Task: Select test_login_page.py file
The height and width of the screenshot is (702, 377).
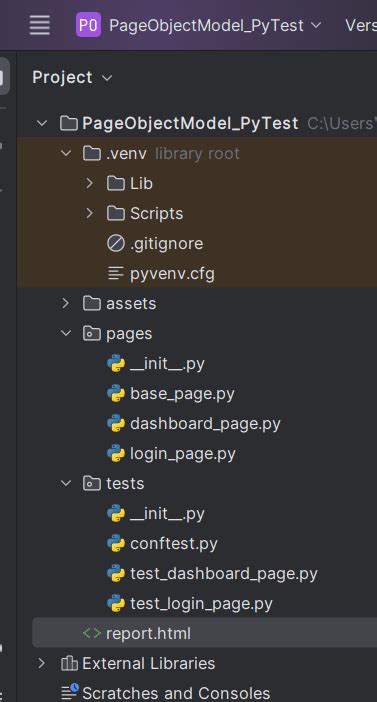Action: pos(201,604)
